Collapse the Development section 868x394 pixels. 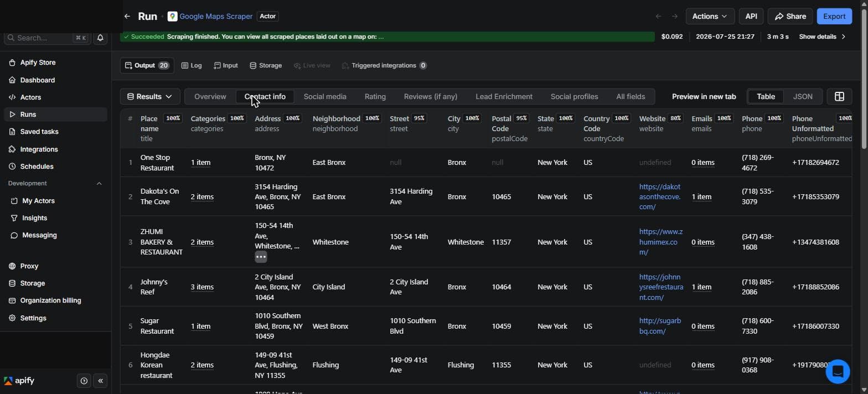(x=99, y=183)
